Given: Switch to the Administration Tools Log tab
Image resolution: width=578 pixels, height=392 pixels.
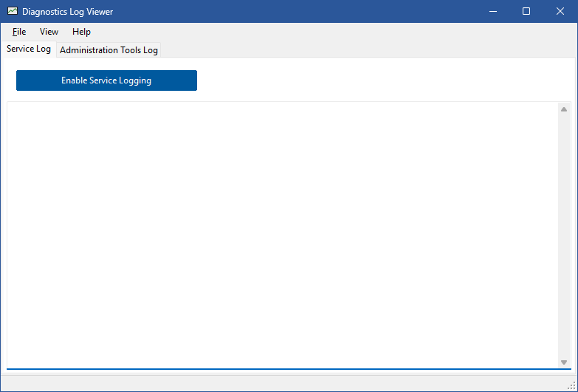Looking at the screenshot, I should (x=109, y=50).
